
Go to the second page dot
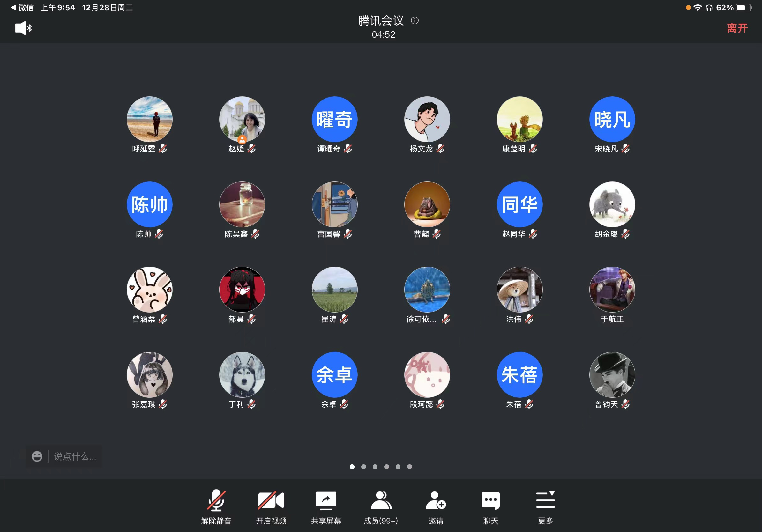click(363, 467)
